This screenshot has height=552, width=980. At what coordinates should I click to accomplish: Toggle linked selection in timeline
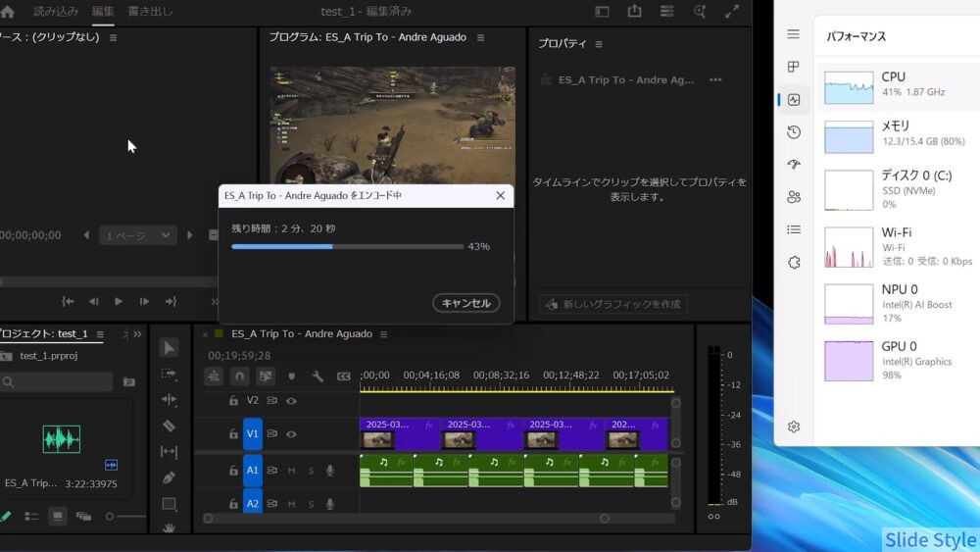[266, 376]
